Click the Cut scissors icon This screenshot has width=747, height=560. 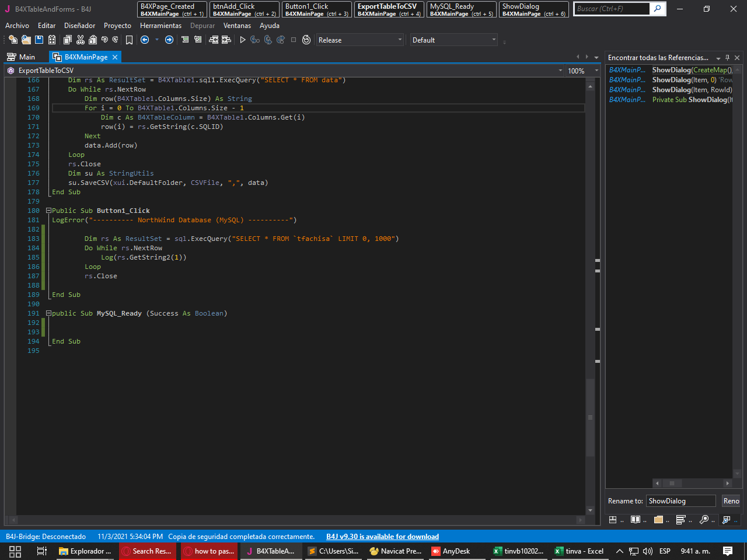pyautogui.click(x=81, y=40)
